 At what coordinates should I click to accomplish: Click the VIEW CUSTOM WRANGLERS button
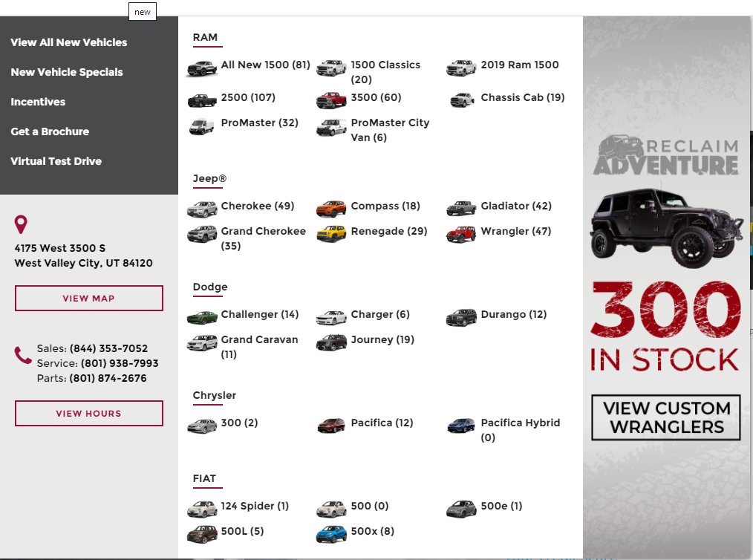point(666,418)
